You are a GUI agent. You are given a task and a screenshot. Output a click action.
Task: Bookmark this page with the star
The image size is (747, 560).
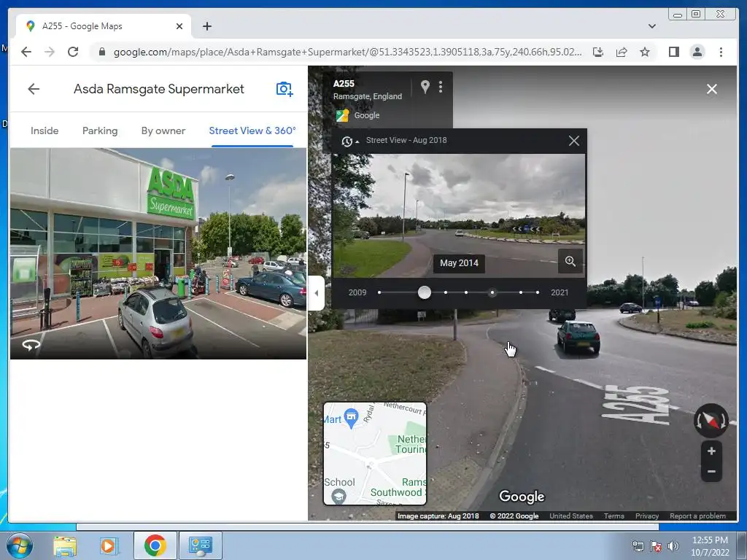pos(645,52)
